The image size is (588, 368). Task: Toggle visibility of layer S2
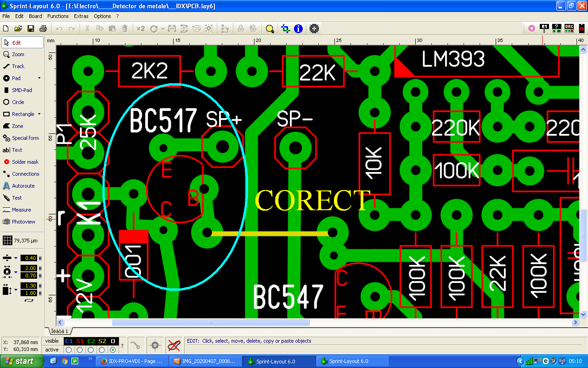102,341
